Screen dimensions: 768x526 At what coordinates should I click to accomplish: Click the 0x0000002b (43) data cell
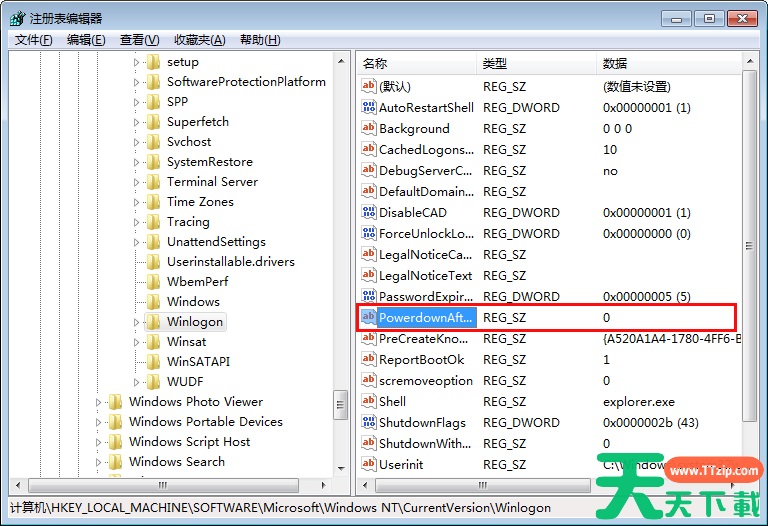click(651, 423)
